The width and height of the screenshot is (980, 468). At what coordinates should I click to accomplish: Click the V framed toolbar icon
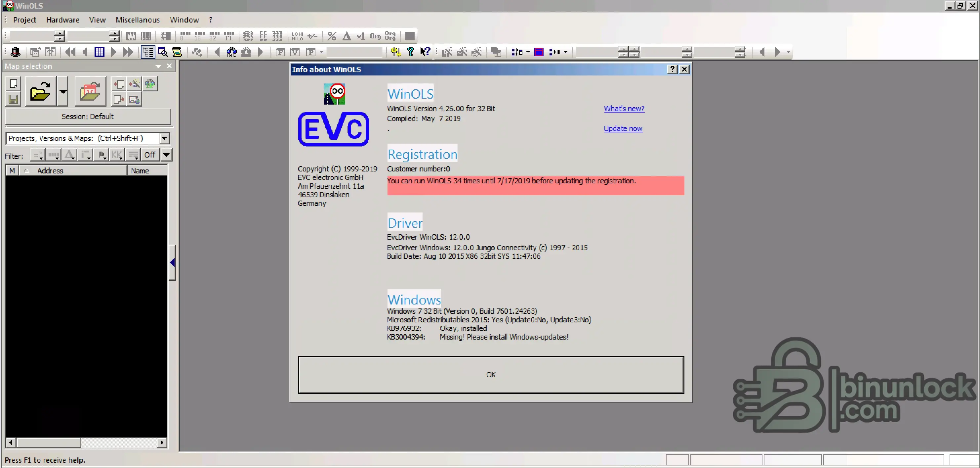point(295,52)
